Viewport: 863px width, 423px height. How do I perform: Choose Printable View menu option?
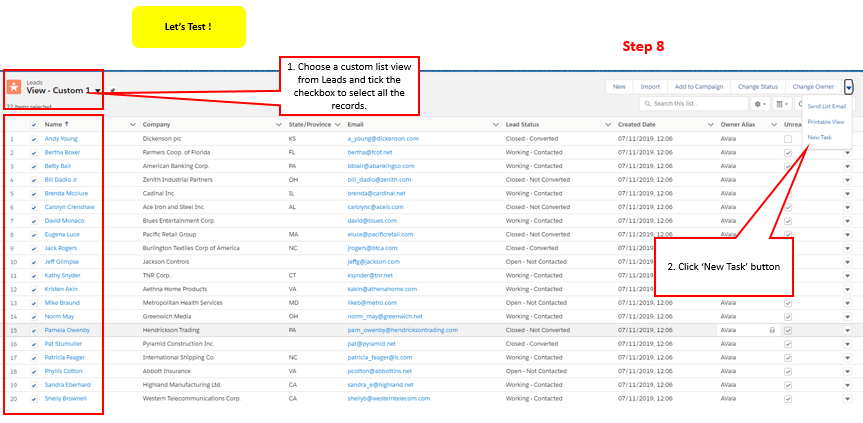pos(825,121)
